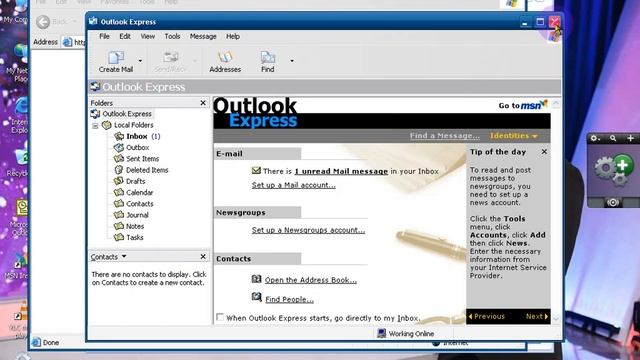Viewport: 640px width, 360px height.
Task: Click the Find a Message link
Action: [x=445, y=136]
